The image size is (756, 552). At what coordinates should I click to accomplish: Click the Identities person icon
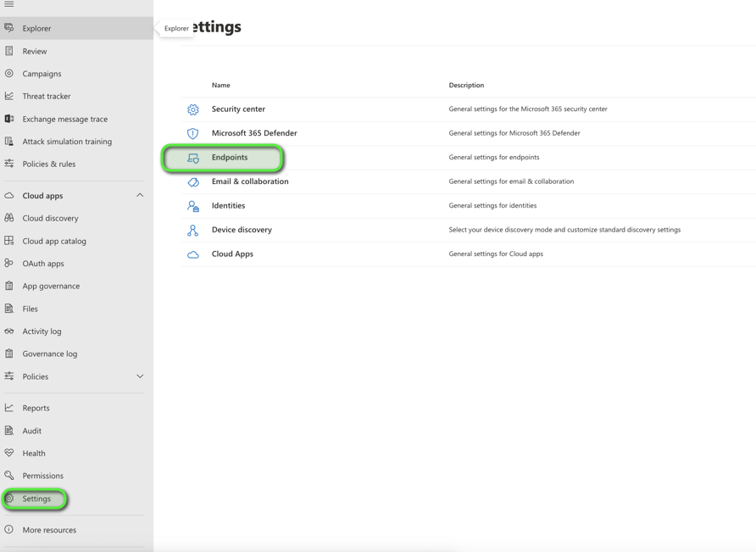click(193, 206)
